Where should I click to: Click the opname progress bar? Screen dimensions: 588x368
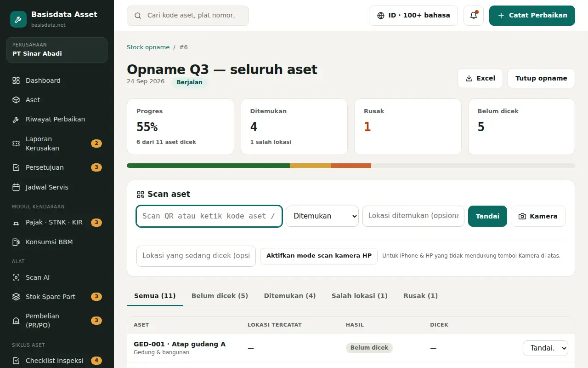pyautogui.click(x=351, y=166)
